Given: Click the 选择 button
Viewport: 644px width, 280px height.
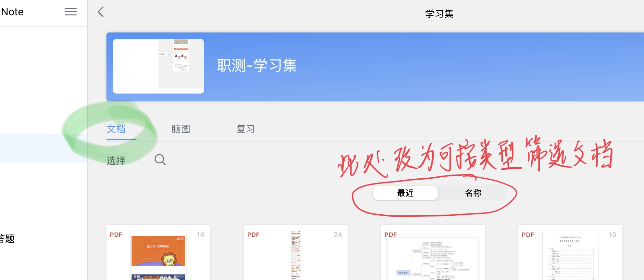Looking at the screenshot, I should (x=116, y=160).
